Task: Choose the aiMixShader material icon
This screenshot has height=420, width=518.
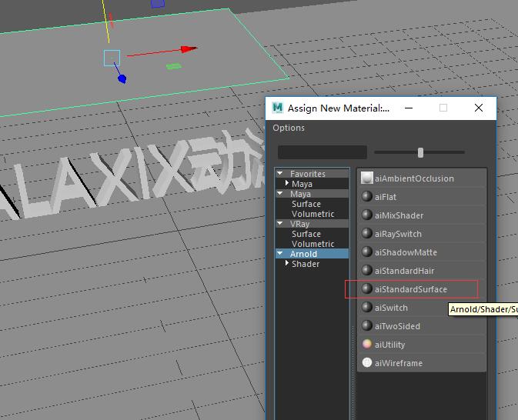Action: click(x=366, y=215)
